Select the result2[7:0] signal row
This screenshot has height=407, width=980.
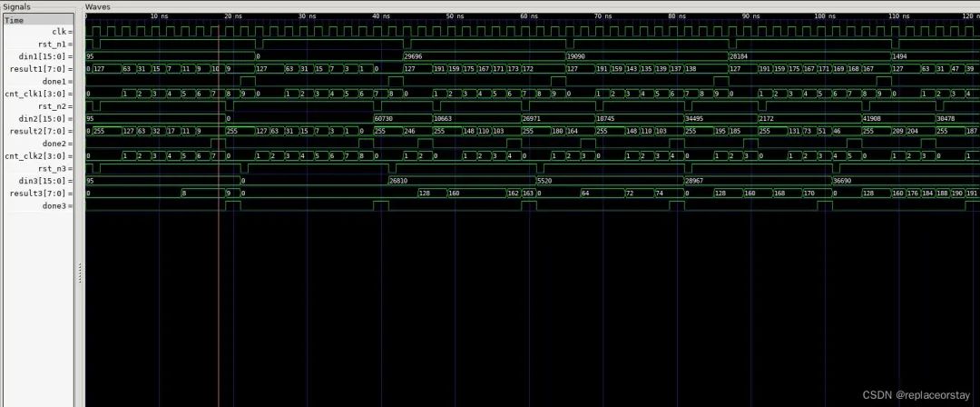pyautogui.click(x=45, y=131)
